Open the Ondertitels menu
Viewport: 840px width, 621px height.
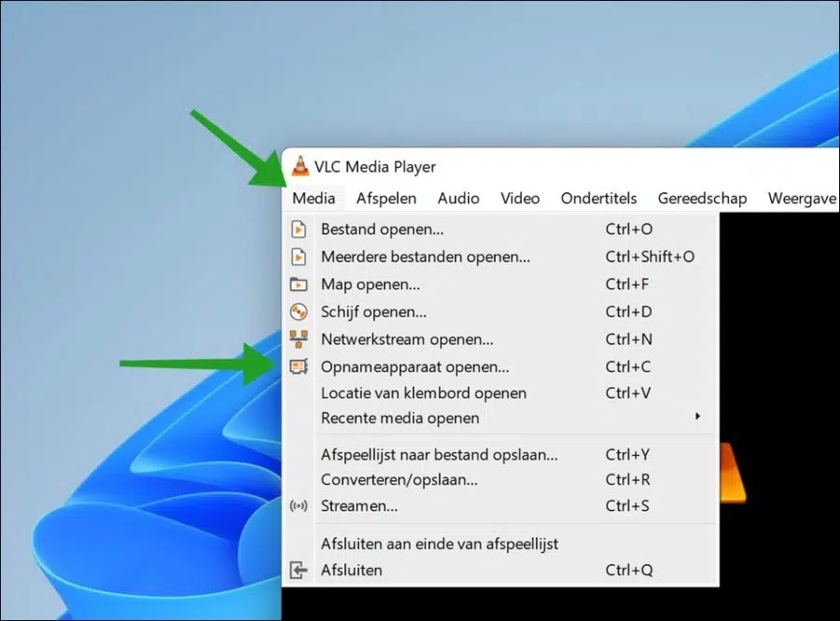click(599, 198)
